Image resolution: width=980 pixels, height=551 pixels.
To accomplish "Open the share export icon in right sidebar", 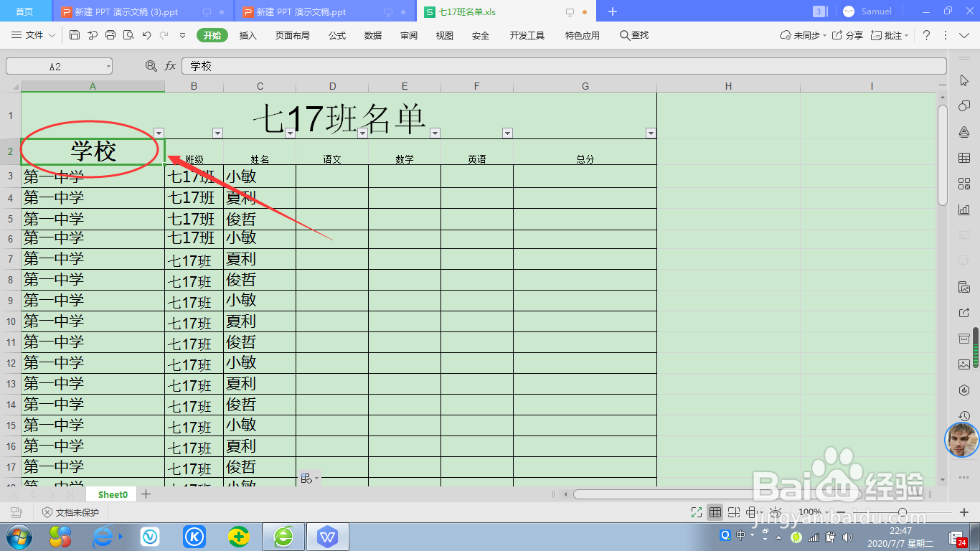I will click(x=964, y=313).
